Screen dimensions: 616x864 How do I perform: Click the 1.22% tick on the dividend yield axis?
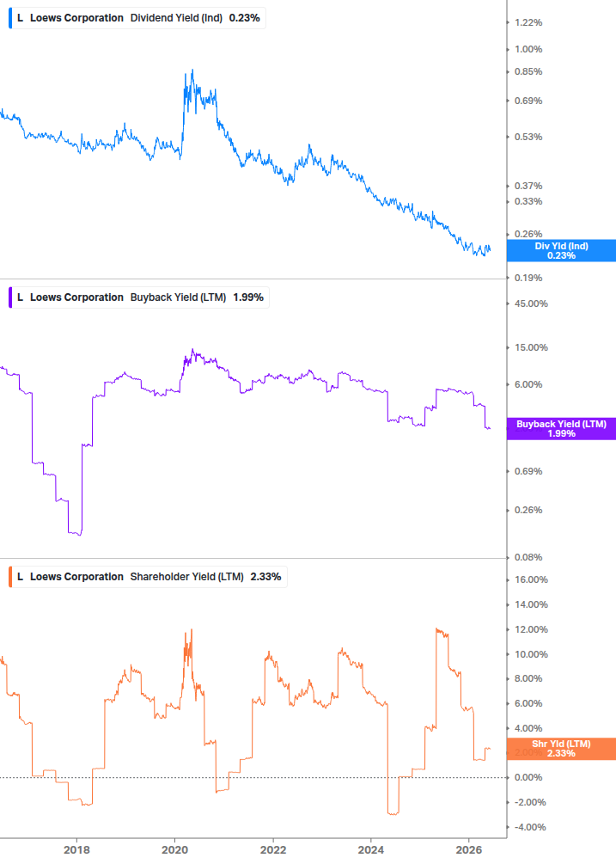[528, 22]
